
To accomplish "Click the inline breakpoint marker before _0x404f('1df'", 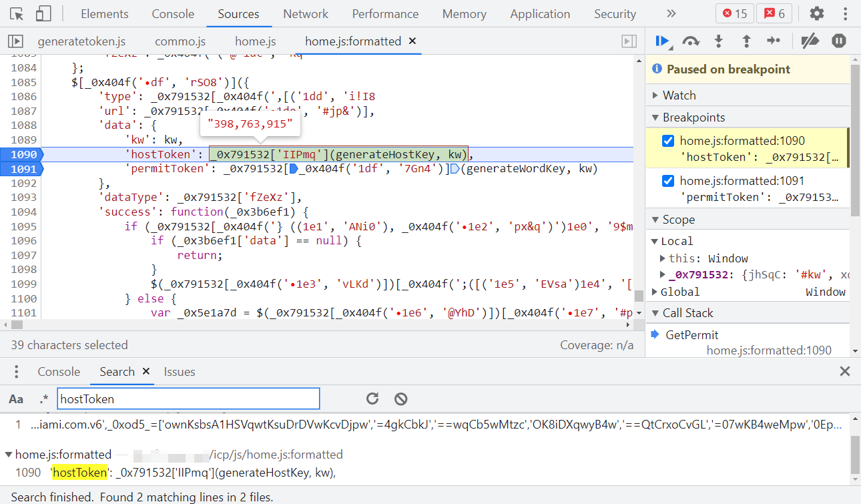I will pyautogui.click(x=293, y=169).
